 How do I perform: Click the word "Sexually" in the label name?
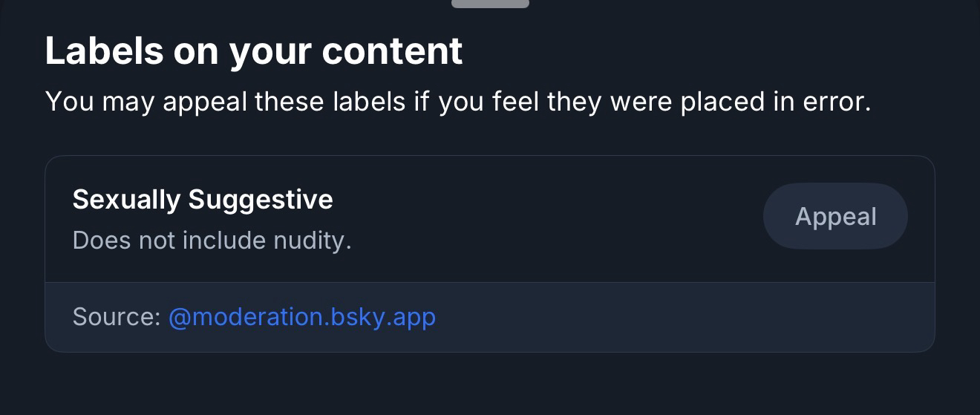(126, 199)
